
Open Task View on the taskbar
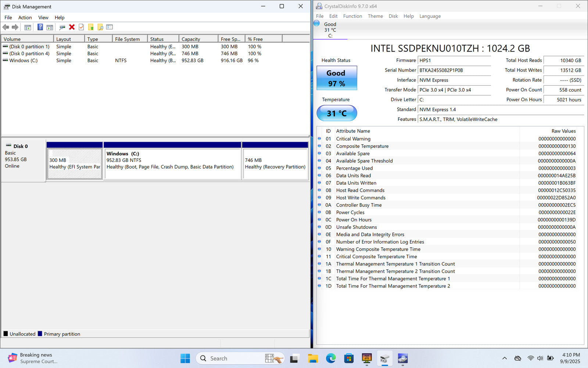click(x=294, y=358)
